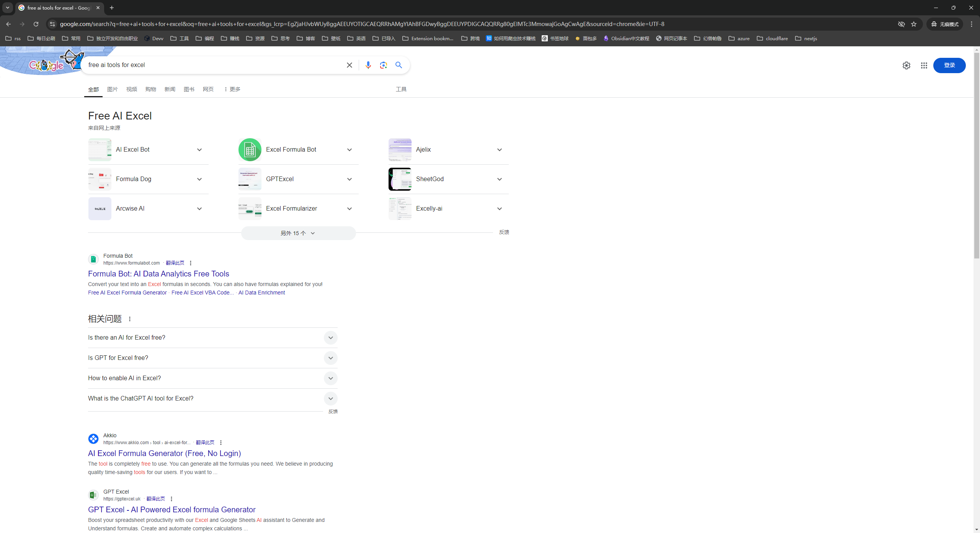Click the vertical page scrollbar thumb

[x=977, y=155]
